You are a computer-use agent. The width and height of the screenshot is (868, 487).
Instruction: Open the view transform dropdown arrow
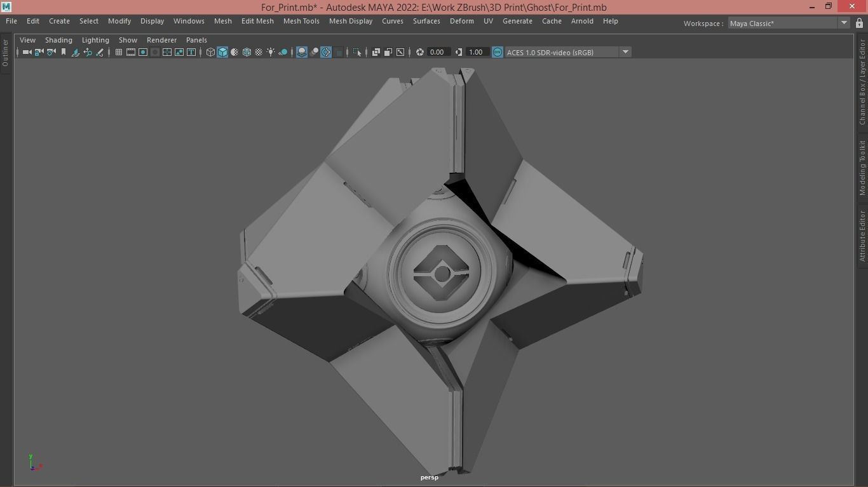[x=625, y=52]
